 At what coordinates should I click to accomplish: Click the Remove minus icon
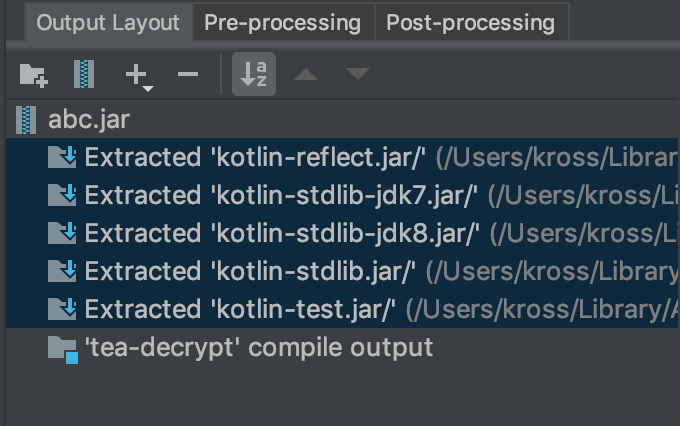click(187, 74)
